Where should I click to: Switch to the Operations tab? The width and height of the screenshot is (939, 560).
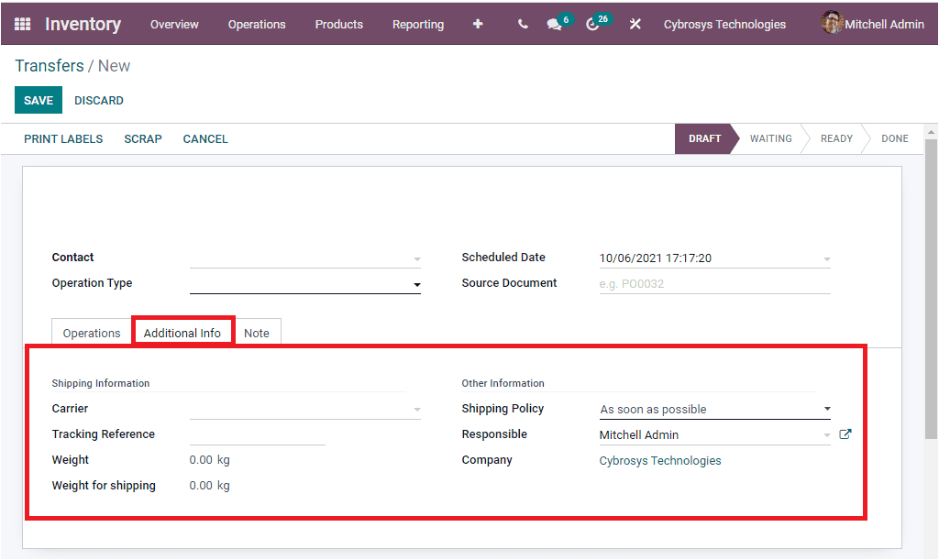click(x=91, y=332)
